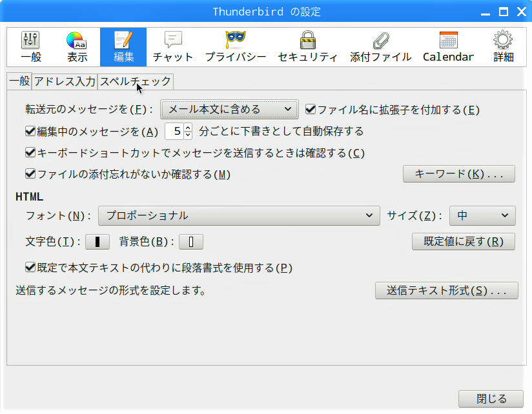532x414 pixels.
Task: Toggle ファイル名に拡張子を付加する checkbox
Action: coord(311,110)
